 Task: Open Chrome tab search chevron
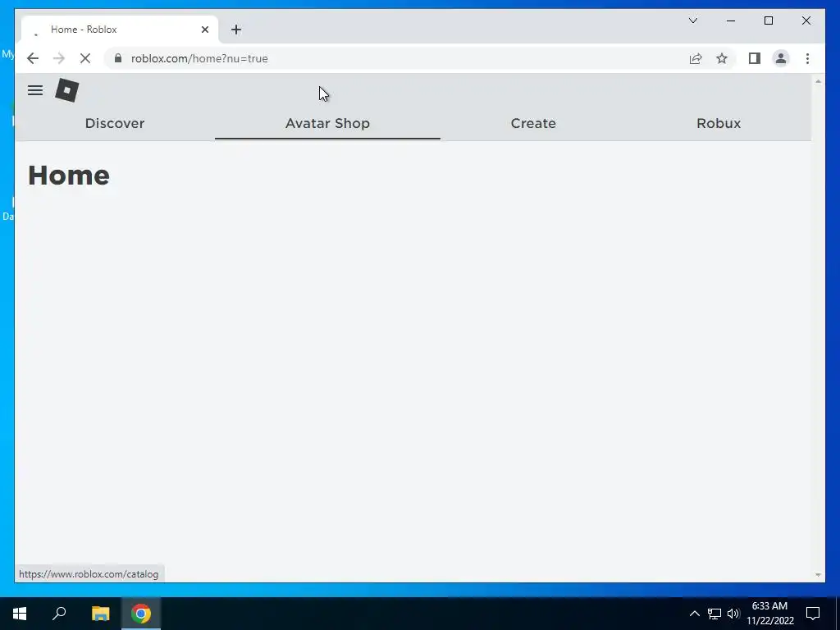point(692,21)
